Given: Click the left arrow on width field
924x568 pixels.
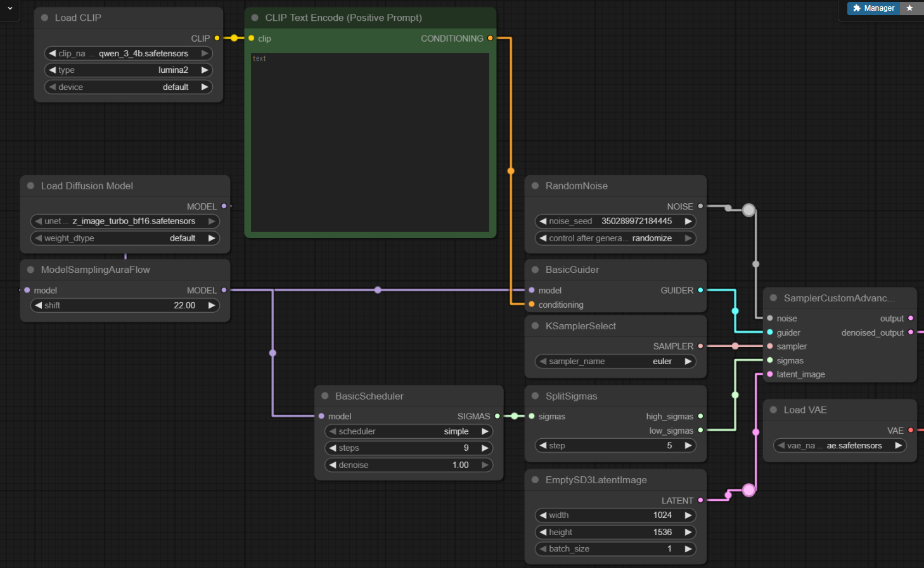Looking at the screenshot, I should point(543,515).
